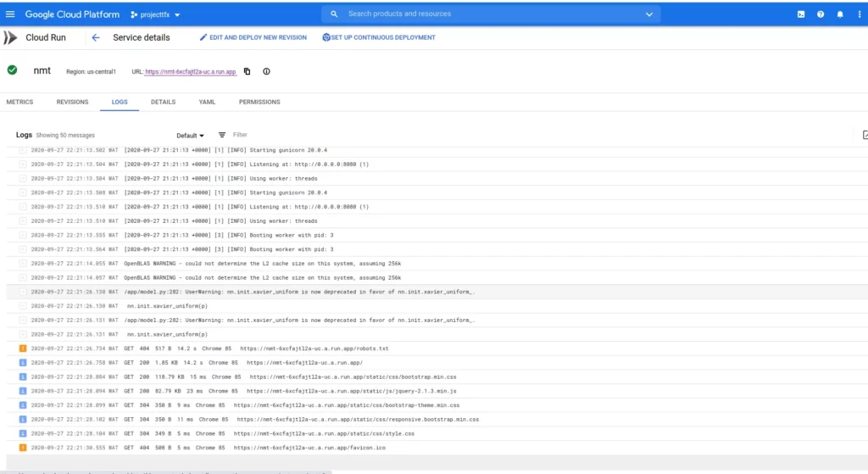
Task: Click Set Up Continuous Deployment
Action: click(379, 37)
